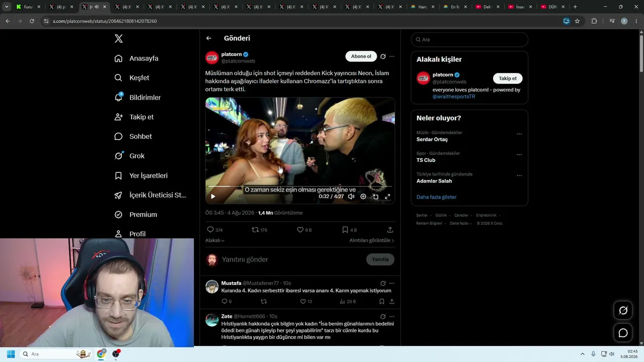Click Abone ol on platcorn's post
Viewport: 644px width, 362px height.
click(x=361, y=56)
